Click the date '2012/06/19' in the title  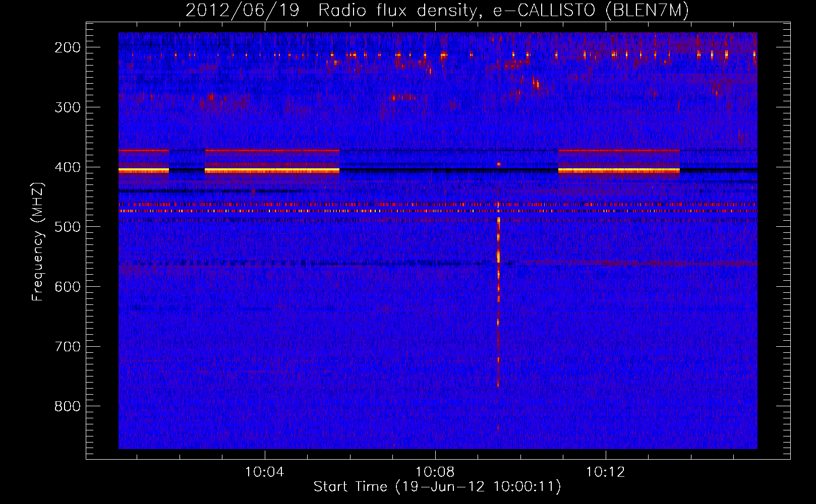(242, 10)
